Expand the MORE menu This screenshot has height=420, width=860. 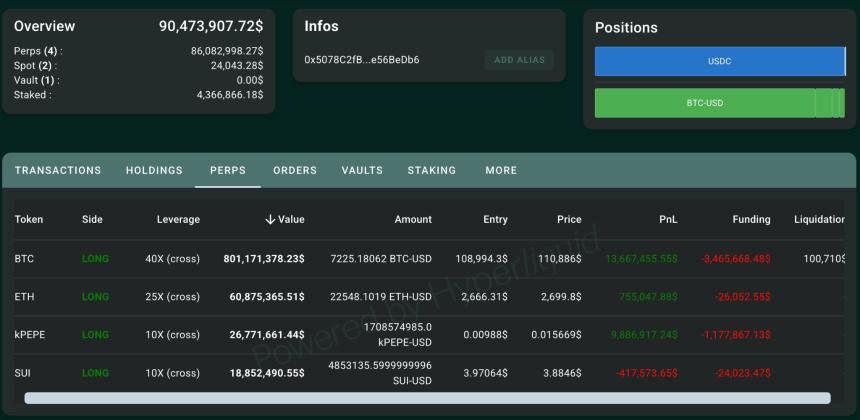[x=501, y=171]
